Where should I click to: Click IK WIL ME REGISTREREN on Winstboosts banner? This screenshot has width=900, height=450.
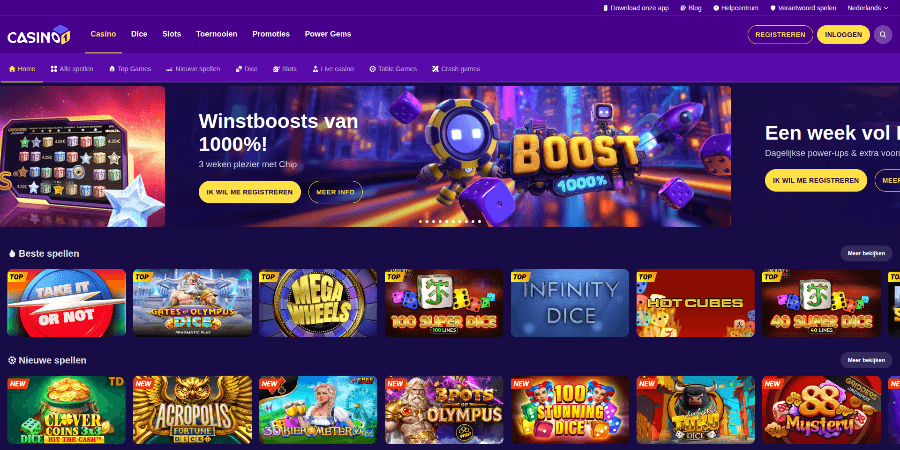tap(250, 192)
